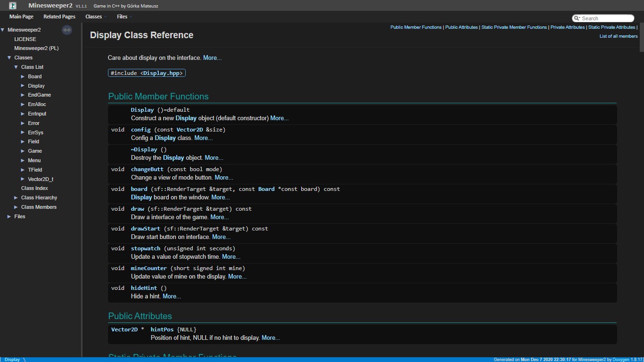Viewport: 644px width, 362px height.
Task: Open the hideHint function link
Action: pos(144,288)
